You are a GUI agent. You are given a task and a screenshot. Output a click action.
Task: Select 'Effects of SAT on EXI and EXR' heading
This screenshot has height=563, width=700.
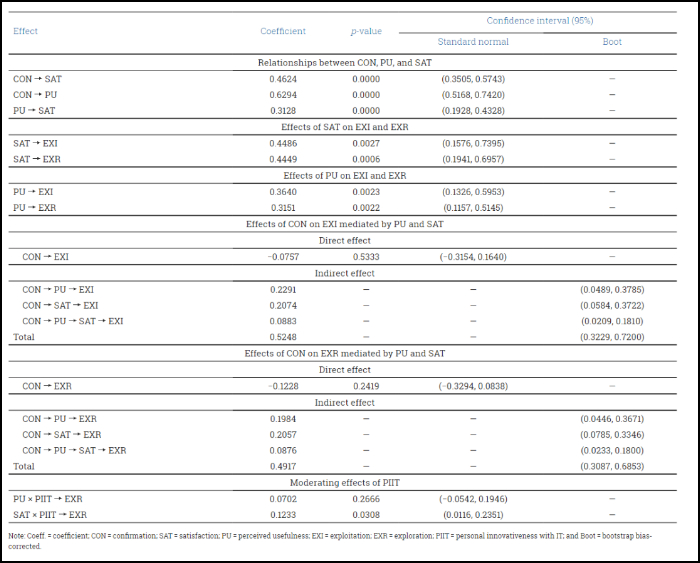click(345, 127)
